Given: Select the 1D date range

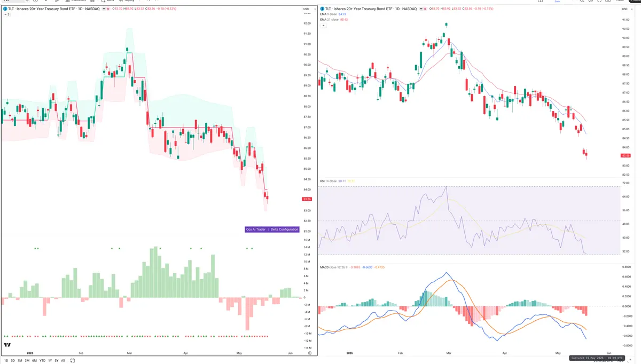Looking at the screenshot, I should [6, 360].
